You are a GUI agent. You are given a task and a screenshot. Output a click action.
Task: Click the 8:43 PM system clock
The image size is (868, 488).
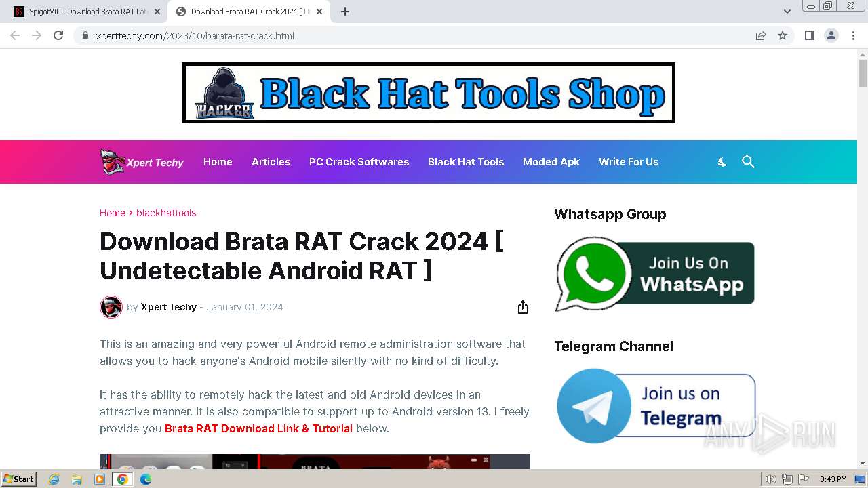(833, 479)
